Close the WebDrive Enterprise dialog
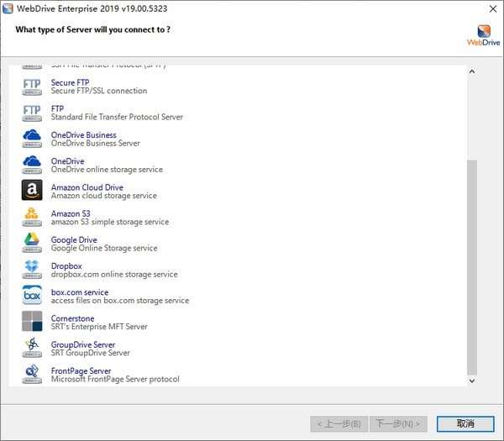The height and width of the screenshot is (441, 504). click(493, 8)
